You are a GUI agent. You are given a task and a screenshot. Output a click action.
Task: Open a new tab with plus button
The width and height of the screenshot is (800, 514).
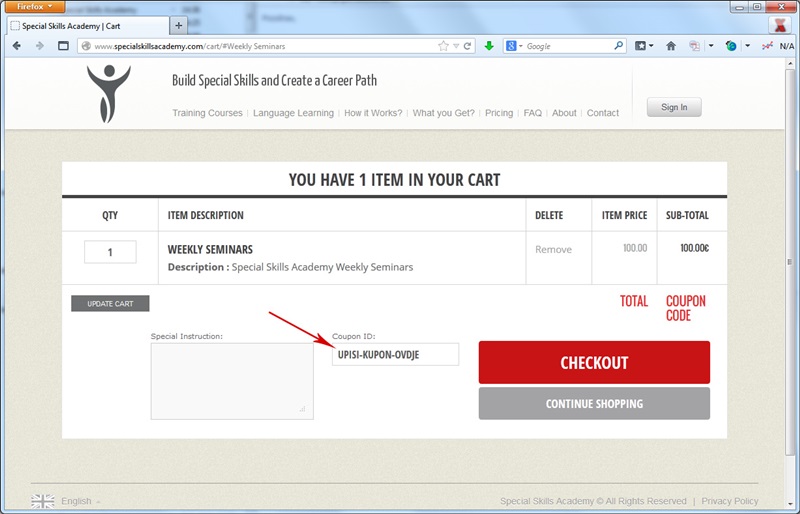pos(179,25)
